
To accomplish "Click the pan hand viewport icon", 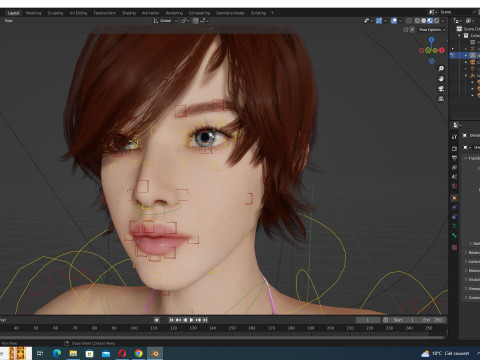I will click(x=441, y=79).
